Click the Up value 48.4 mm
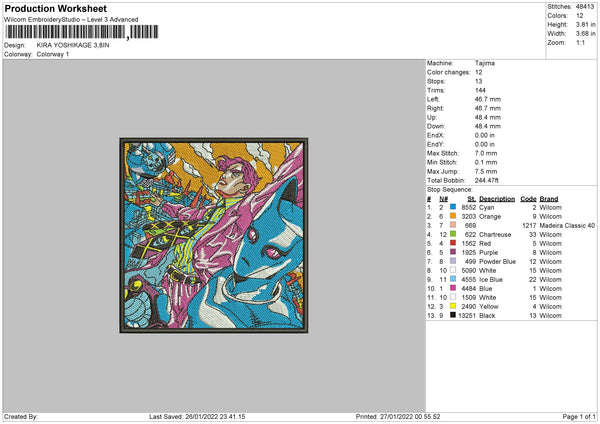Image resolution: width=600 pixels, height=424 pixels. pos(488,117)
